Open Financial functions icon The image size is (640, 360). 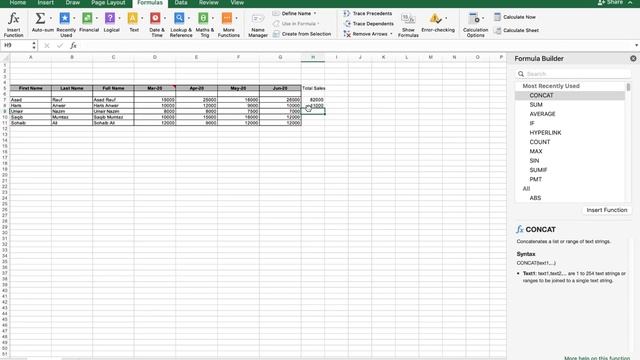coord(87,18)
